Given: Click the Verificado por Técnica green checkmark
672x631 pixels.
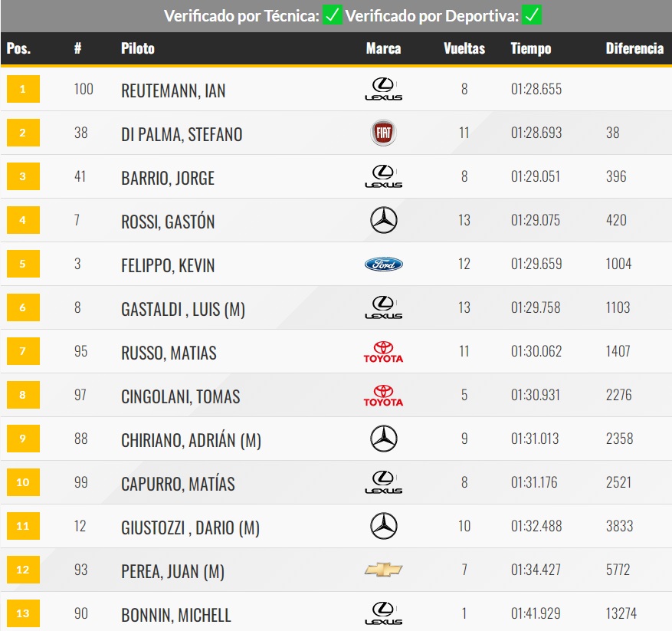Looking at the screenshot, I should [x=333, y=15].
